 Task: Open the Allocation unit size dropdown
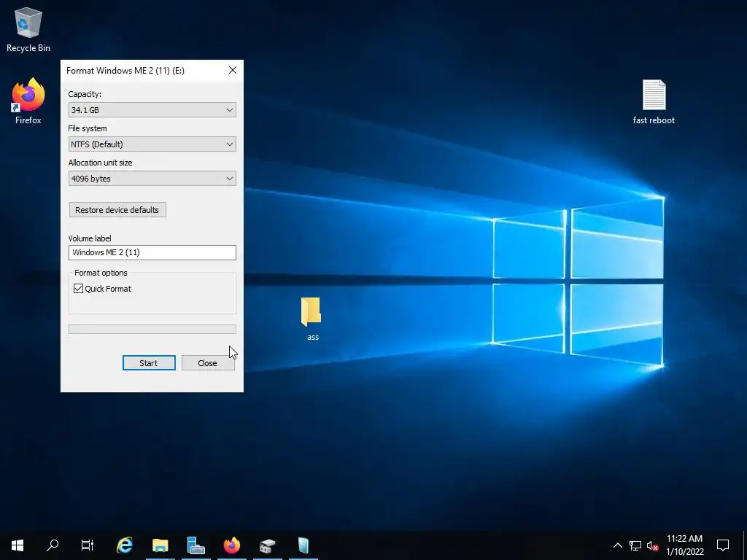(152, 179)
